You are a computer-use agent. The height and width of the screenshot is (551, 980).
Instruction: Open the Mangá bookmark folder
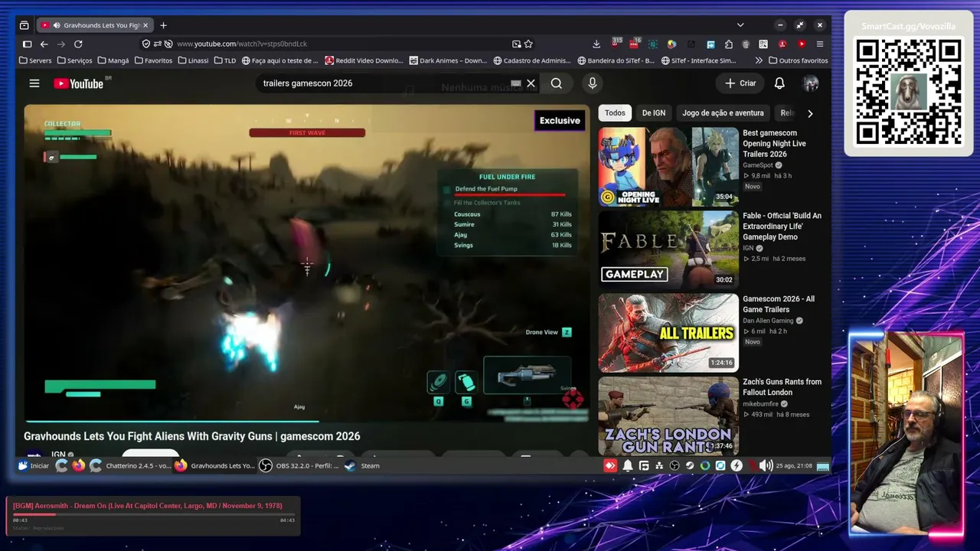click(113, 60)
